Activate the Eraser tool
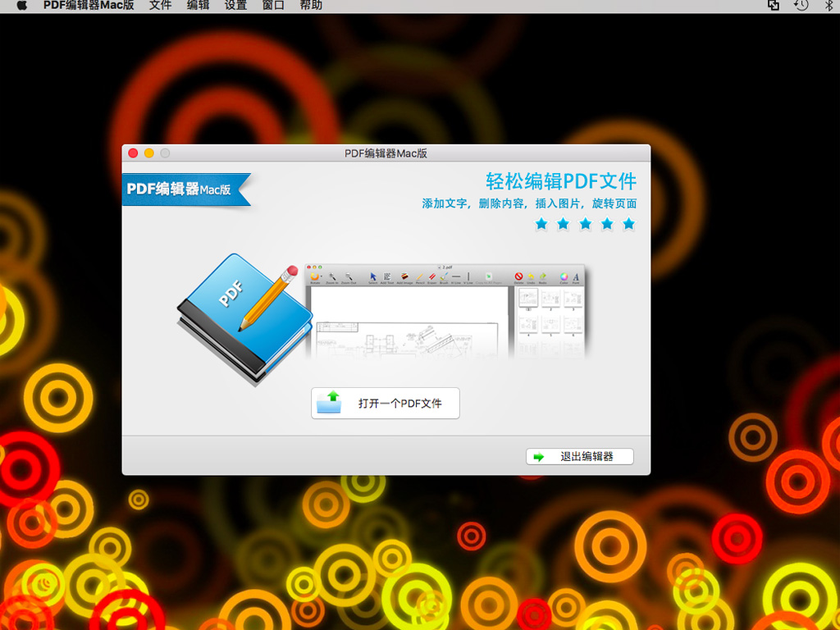Image resolution: width=840 pixels, height=630 pixels. [x=432, y=276]
